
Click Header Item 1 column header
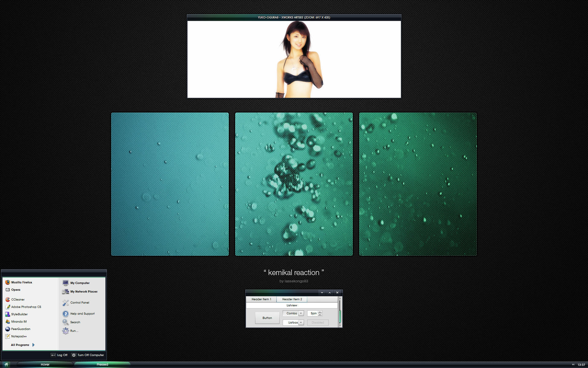[x=261, y=299]
